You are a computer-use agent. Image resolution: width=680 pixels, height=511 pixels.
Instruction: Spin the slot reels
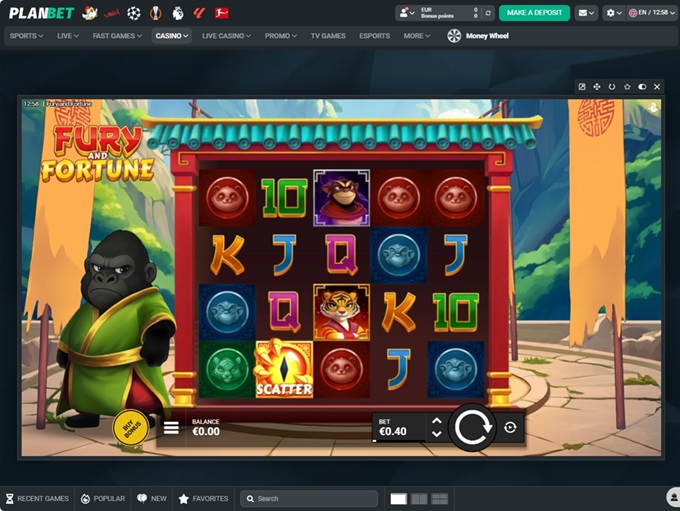472,428
